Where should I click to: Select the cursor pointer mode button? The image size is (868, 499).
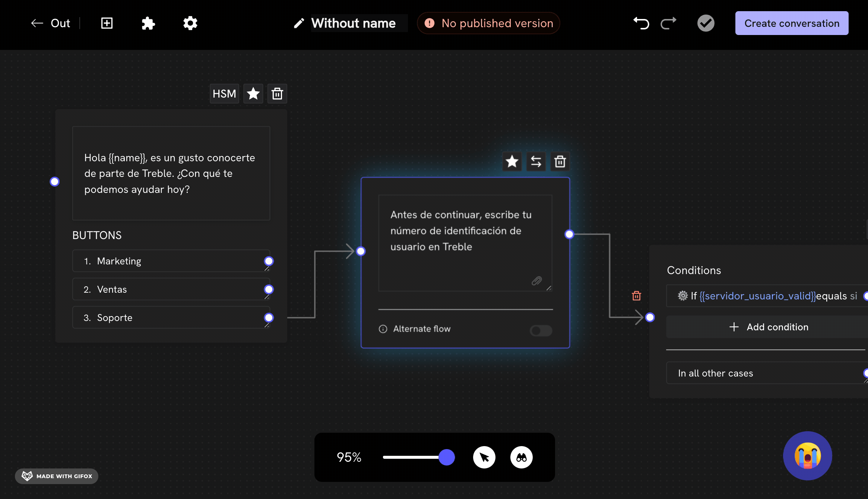coord(484,457)
